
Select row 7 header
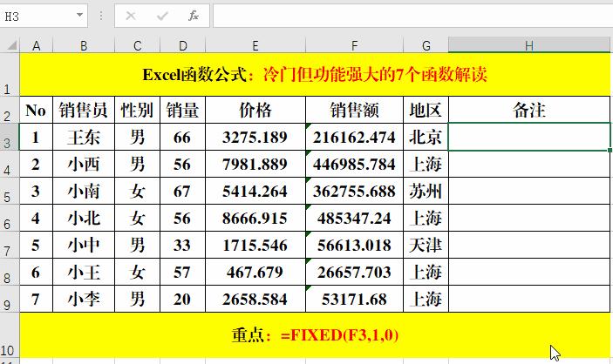[10, 245]
